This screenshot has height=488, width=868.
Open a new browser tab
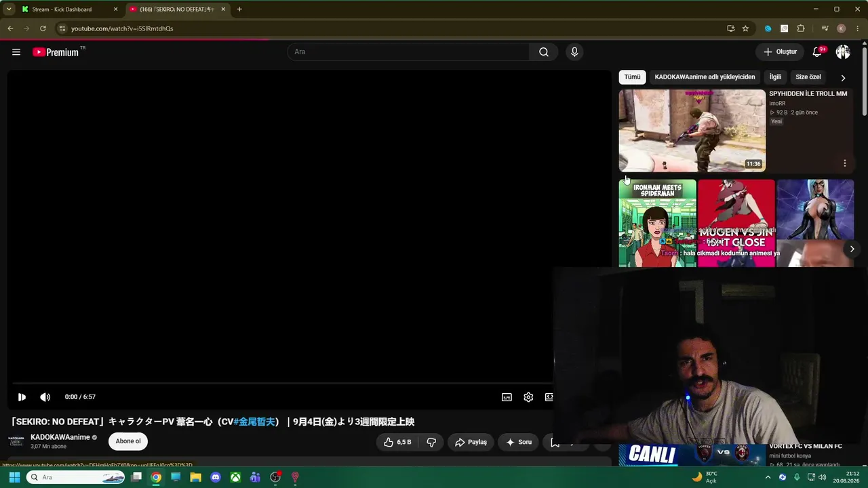pyautogui.click(x=239, y=9)
